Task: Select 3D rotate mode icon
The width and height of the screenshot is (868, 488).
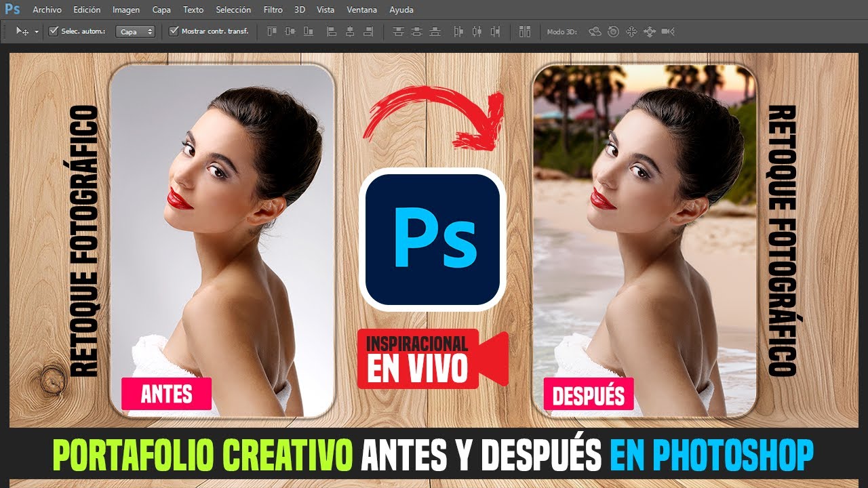Action: [595, 31]
